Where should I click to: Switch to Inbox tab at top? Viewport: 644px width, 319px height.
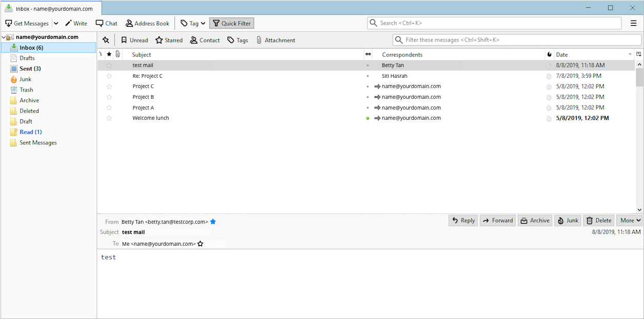coord(51,9)
